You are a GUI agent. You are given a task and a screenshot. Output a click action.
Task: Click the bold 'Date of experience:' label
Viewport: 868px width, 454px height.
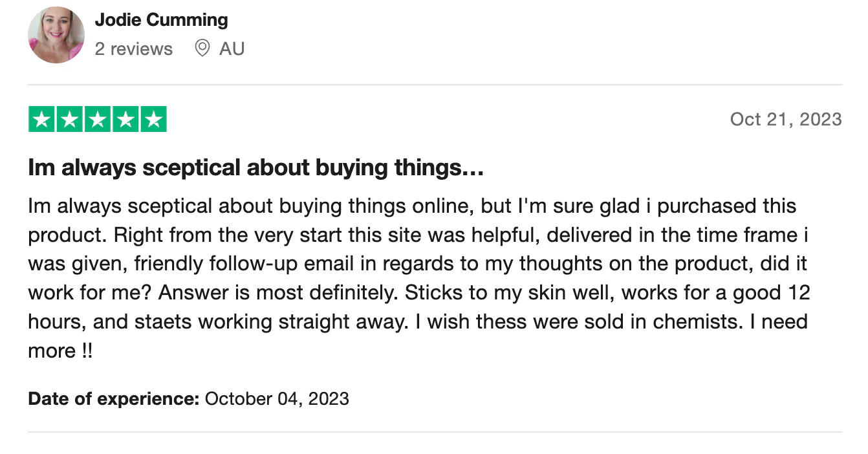pos(114,398)
